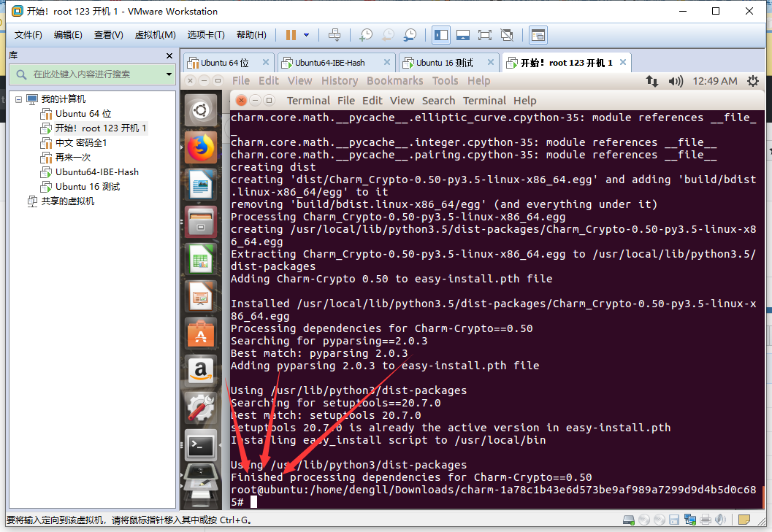Open Firefox from the Ubuntu dock
Screen dimensions: 772x532
[201, 146]
